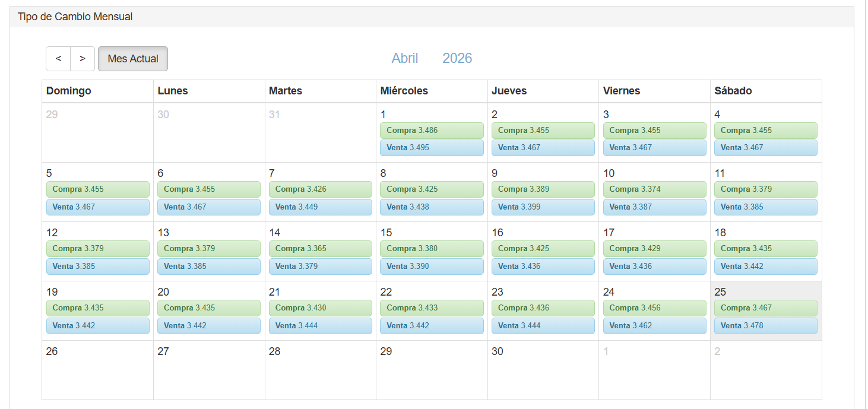Click the previous month arrow
The width and height of the screenshot is (868, 409).
point(58,58)
